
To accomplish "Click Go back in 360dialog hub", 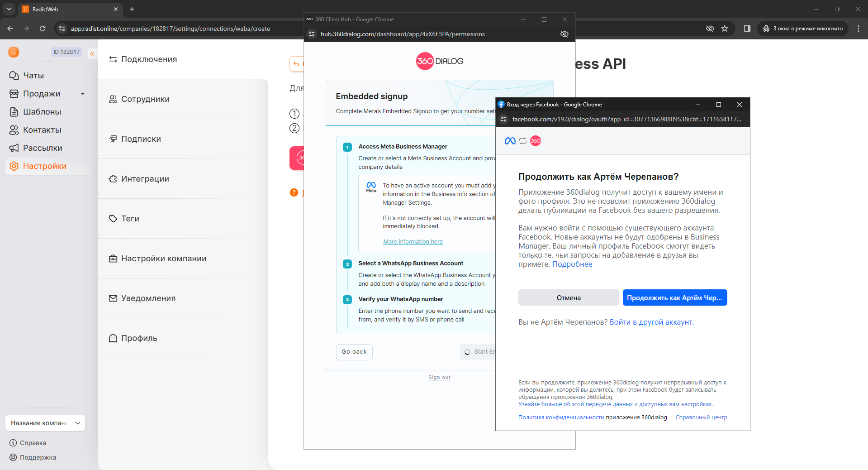I will click(354, 352).
